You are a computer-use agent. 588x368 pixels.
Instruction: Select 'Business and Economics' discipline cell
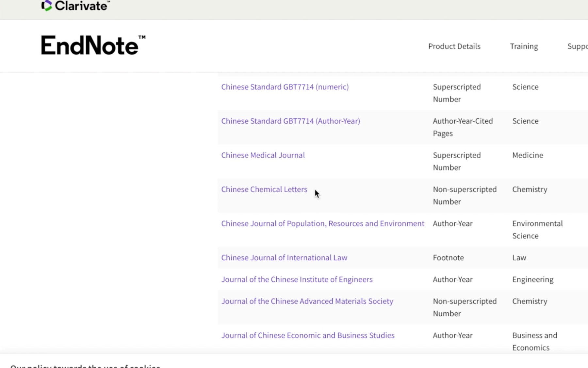pyautogui.click(x=535, y=342)
